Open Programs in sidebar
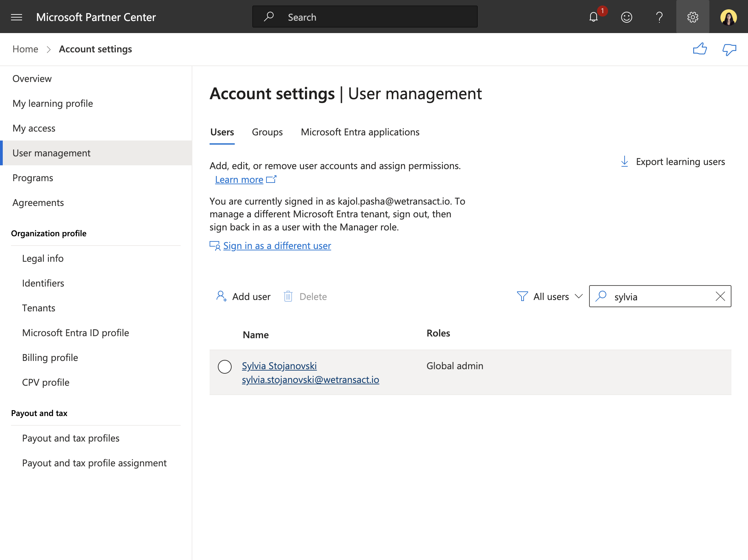This screenshot has height=560, width=748. [x=33, y=178]
